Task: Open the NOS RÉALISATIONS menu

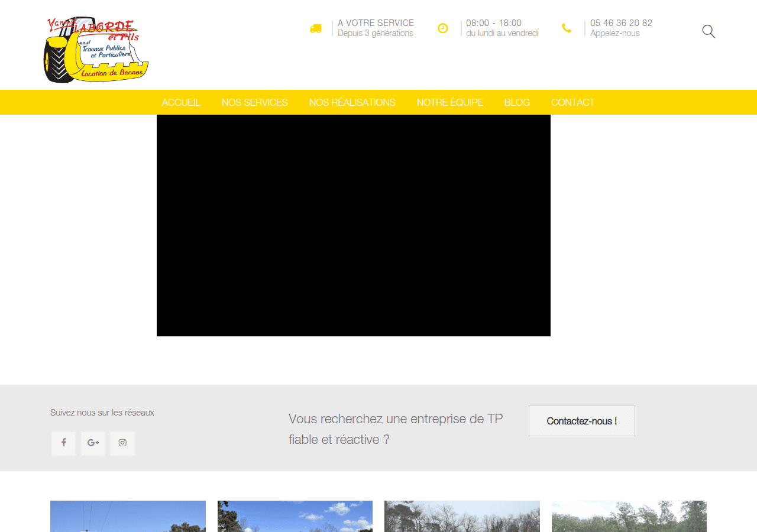Action: tap(352, 102)
